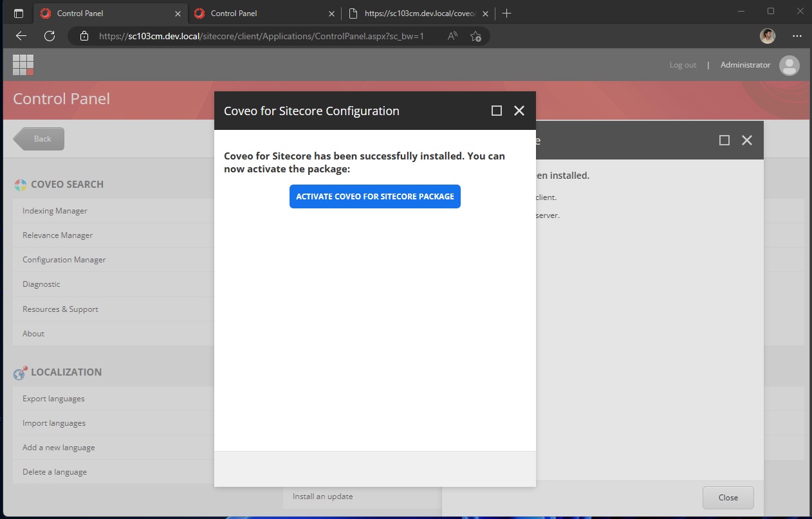Add this page to favorites star icon
The width and height of the screenshot is (812, 519).
point(475,36)
